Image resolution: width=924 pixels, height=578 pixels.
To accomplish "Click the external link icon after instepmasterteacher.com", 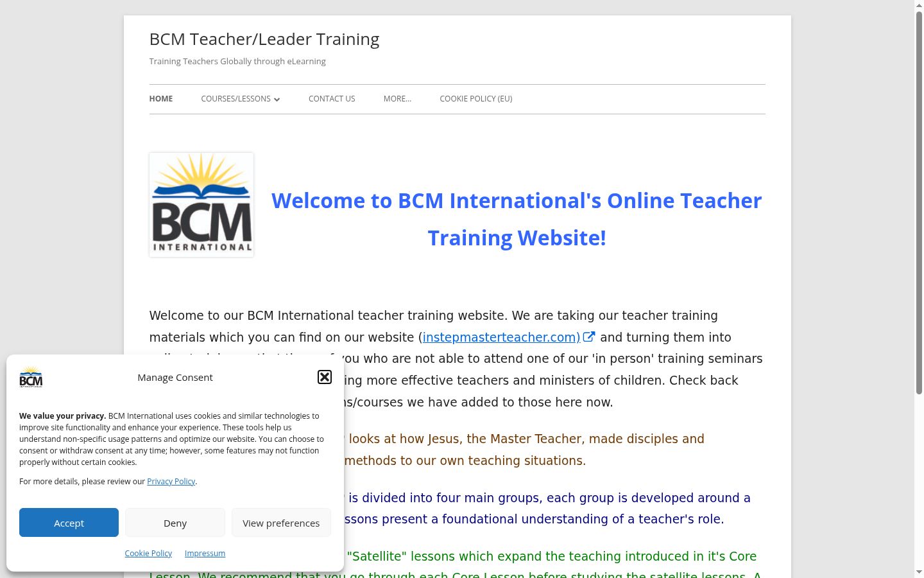I will (x=589, y=337).
